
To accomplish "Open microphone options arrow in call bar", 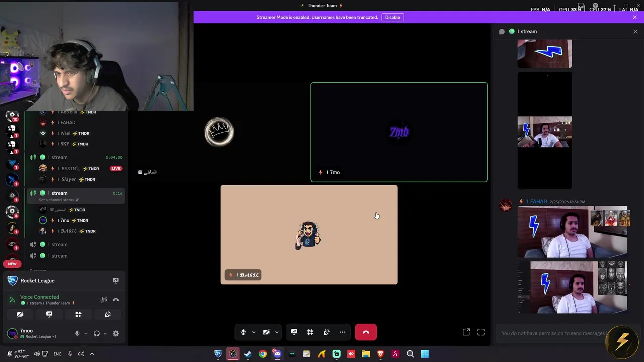I will pyautogui.click(x=253, y=332).
